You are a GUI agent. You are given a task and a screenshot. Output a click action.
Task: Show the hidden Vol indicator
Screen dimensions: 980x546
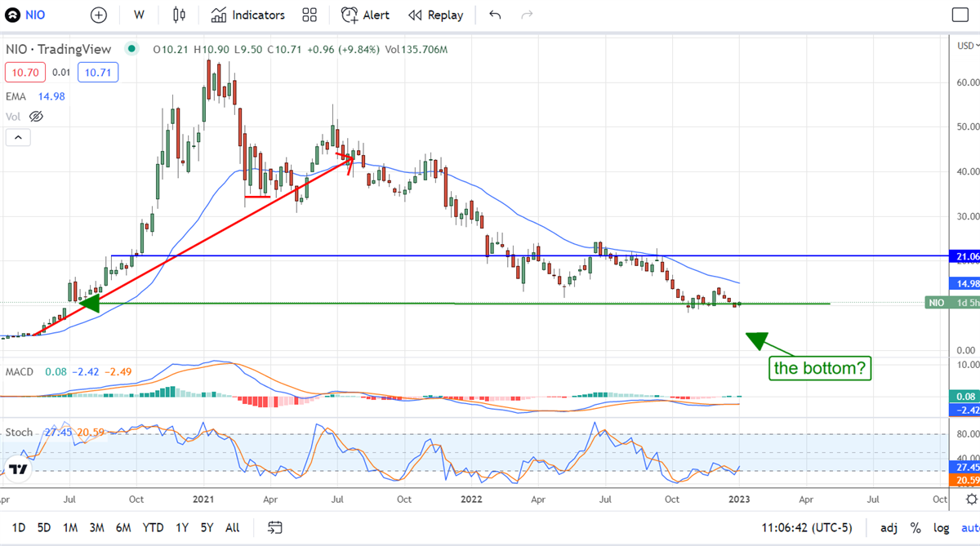tap(35, 117)
